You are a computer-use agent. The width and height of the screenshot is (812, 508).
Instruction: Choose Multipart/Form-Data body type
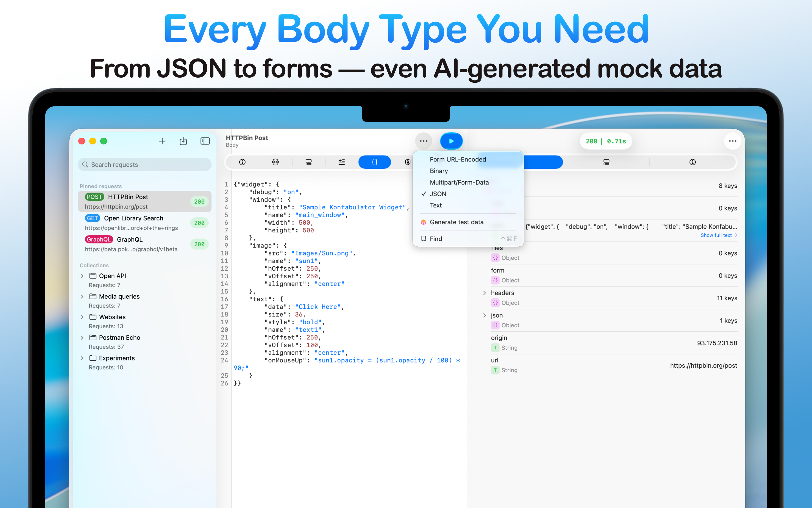[x=459, y=182]
